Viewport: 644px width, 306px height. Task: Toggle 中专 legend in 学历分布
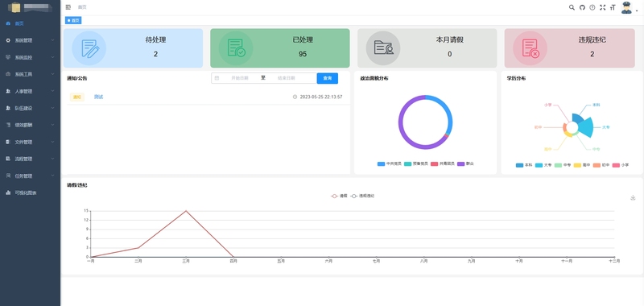(x=563, y=165)
